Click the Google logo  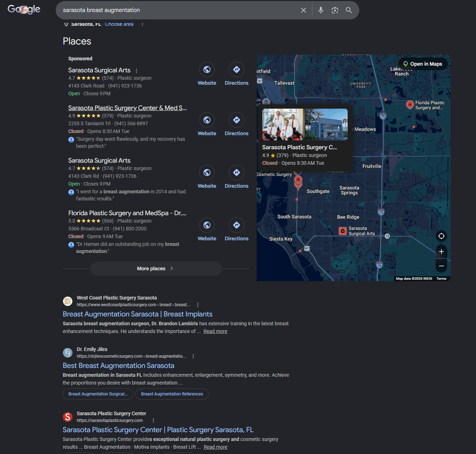click(x=24, y=10)
